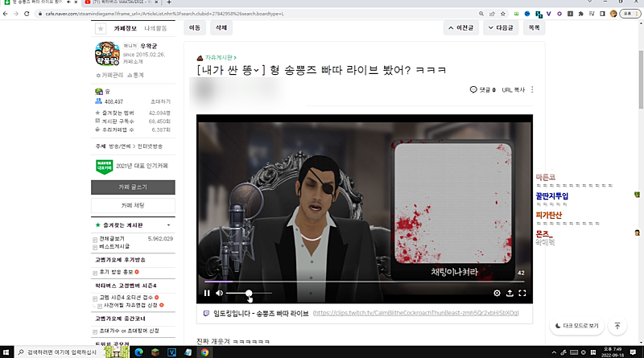Adjust the video volume slider
This screenshot has height=358, width=644.
(249, 294)
